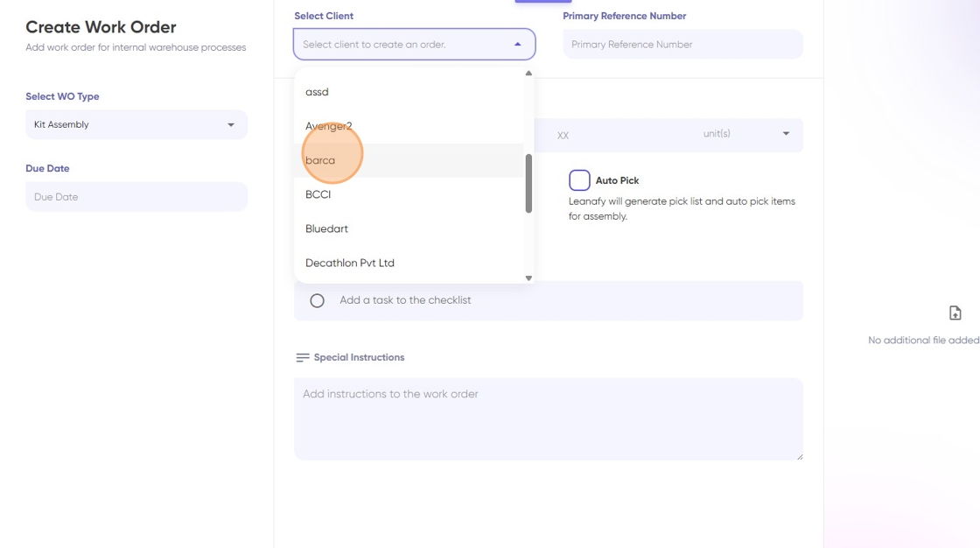
Task: Click the 'Create Work Order' heading
Action: [x=101, y=27]
